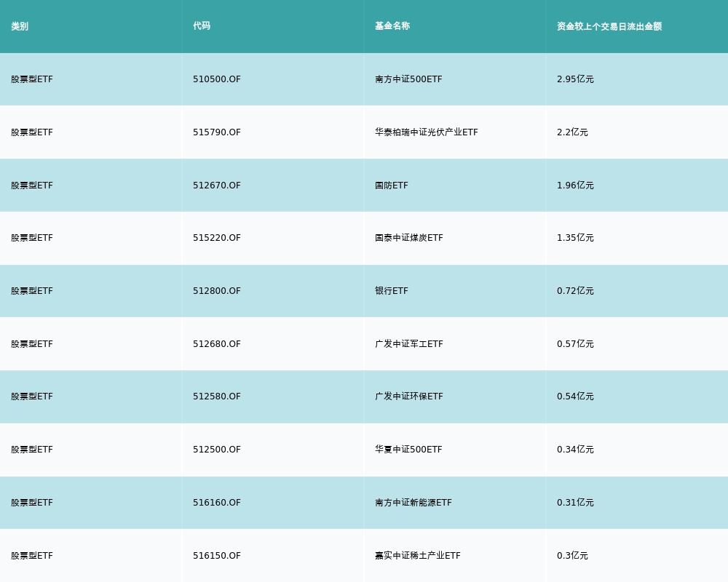
Task: Click fund name 广发中证军工ETF
Action: pos(409,344)
